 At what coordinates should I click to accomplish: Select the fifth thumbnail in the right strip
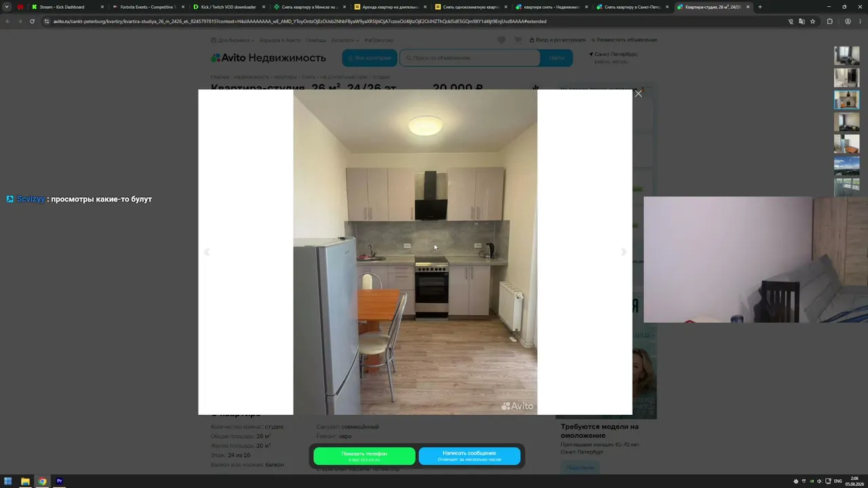[846, 144]
